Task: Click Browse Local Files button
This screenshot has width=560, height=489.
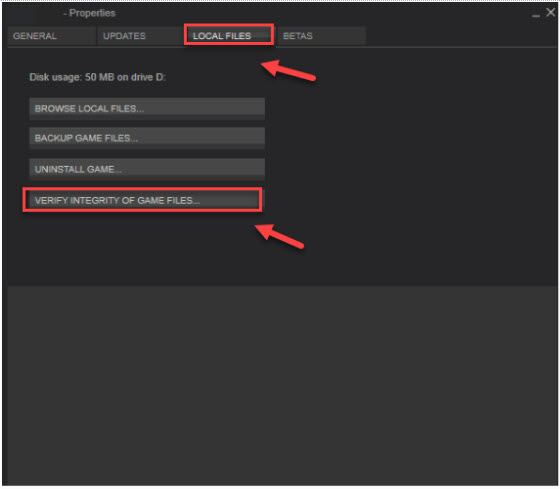Action: [147, 109]
